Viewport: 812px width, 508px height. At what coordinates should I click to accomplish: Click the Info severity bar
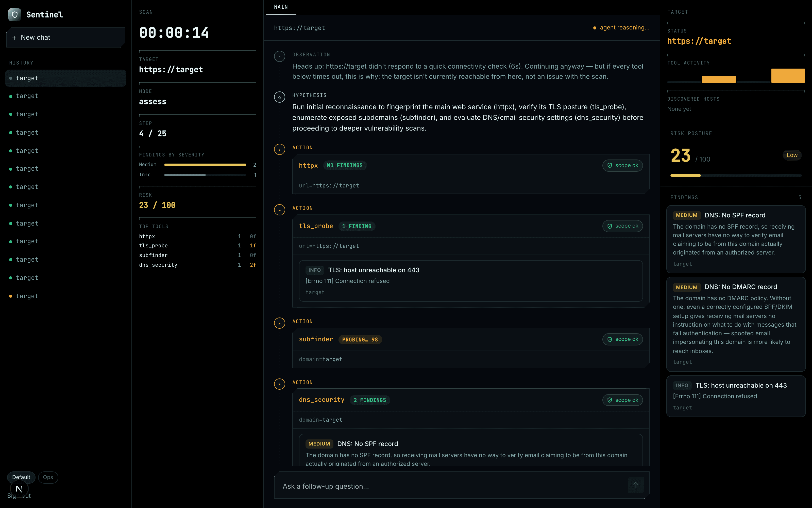coord(205,175)
